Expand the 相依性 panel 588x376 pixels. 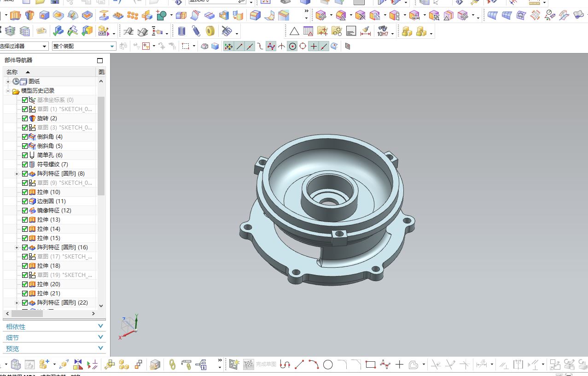click(x=54, y=326)
